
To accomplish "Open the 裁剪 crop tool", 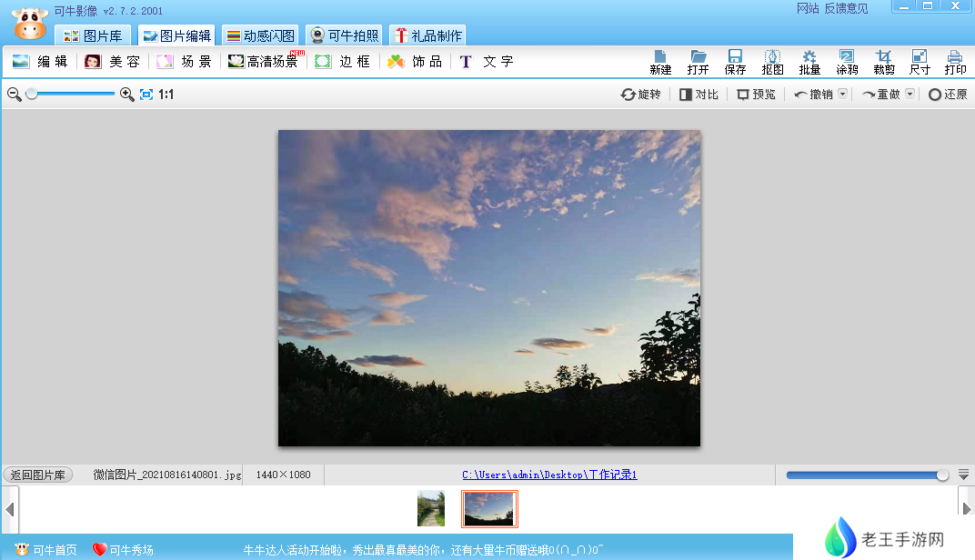I will (x=883, y=62).
